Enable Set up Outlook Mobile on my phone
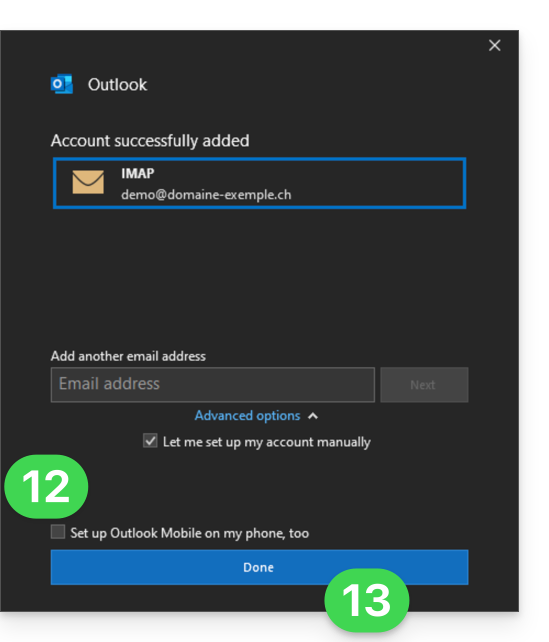Viewport: 549px width, 642px height. click(x=58, y=532)
